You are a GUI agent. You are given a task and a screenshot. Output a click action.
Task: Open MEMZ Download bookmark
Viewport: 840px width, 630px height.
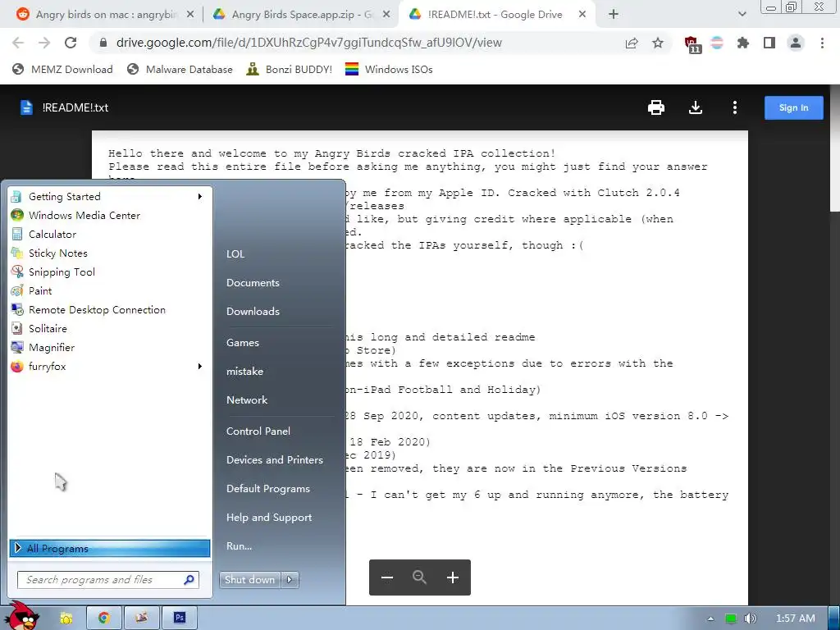coord(62,69)
